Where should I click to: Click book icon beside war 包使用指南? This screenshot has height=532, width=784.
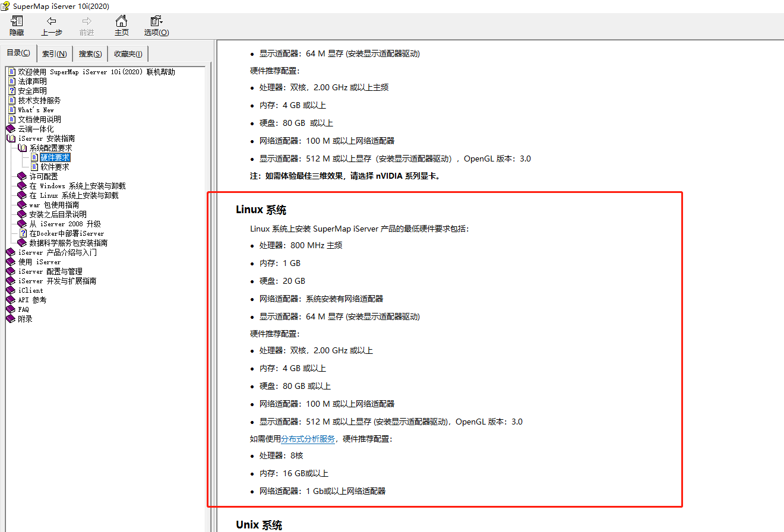click(x=23, y=205)
